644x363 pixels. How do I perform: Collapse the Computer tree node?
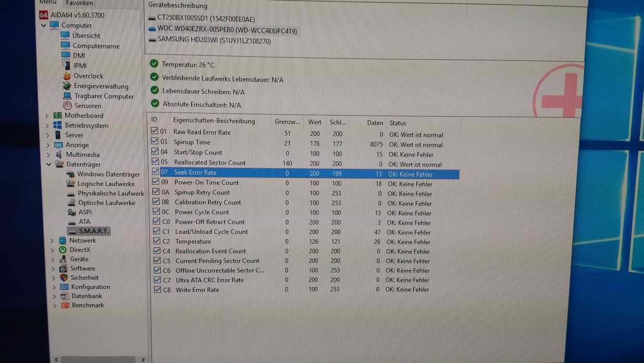(44, 25)
